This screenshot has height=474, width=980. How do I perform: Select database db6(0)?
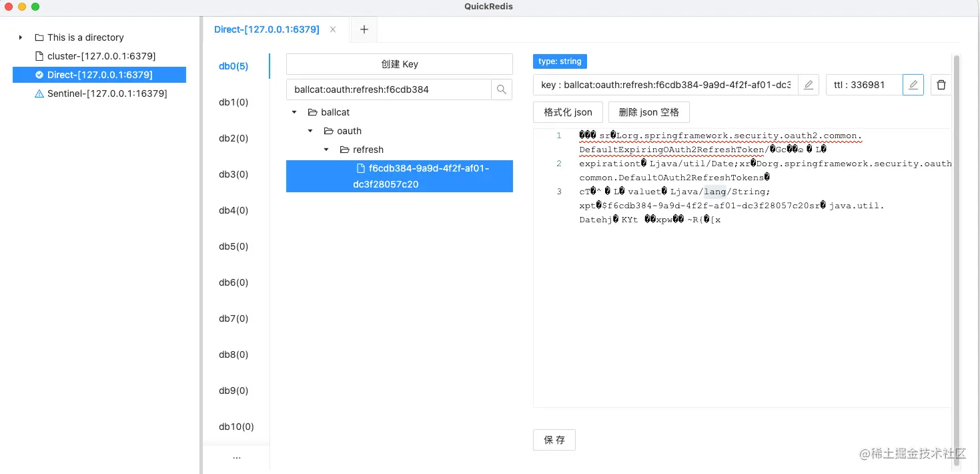(x=233, y=282)
